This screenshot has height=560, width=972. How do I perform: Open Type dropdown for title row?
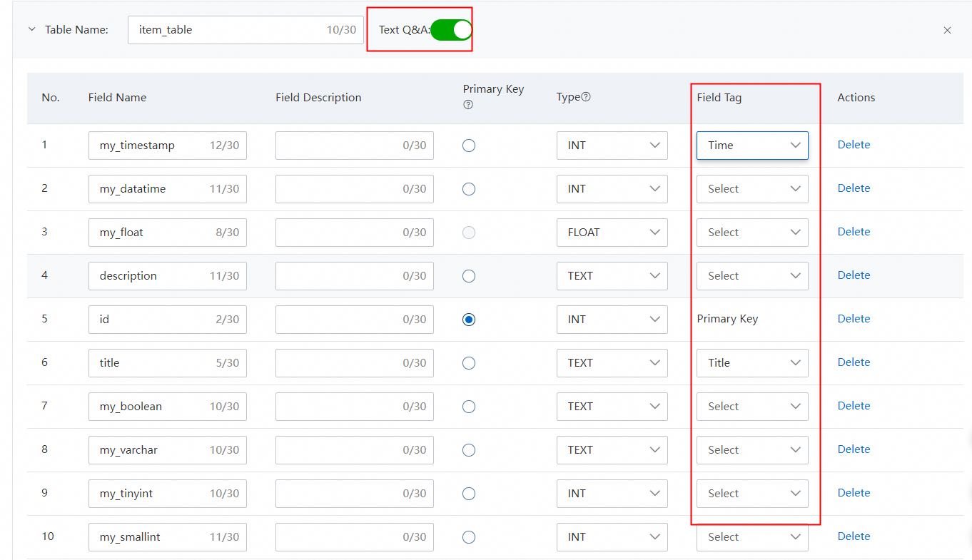612,363
